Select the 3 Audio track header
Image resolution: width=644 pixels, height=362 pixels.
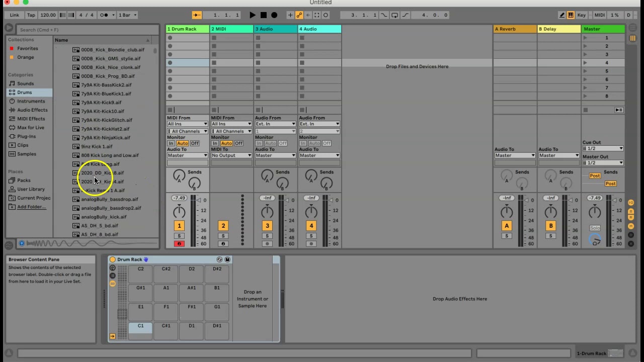(276, 29)
